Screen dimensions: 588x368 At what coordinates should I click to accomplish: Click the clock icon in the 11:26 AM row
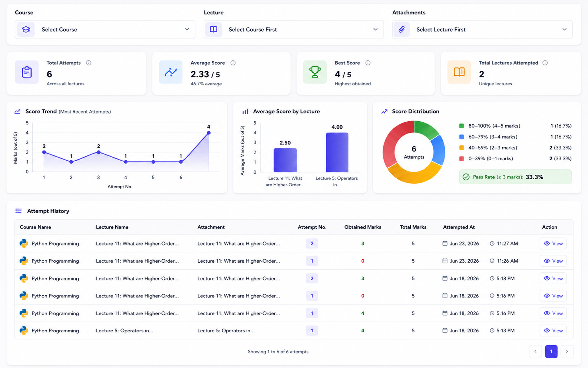tap(492, 261)
